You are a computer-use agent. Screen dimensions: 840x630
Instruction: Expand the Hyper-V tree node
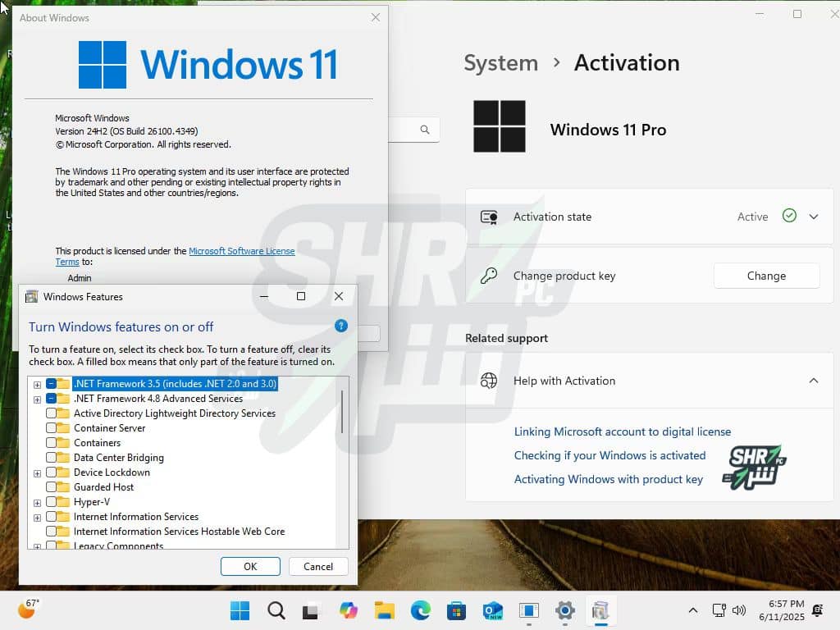point(37,503)
